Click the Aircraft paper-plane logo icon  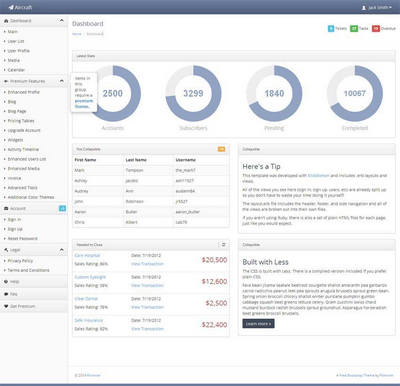point(11,7)
